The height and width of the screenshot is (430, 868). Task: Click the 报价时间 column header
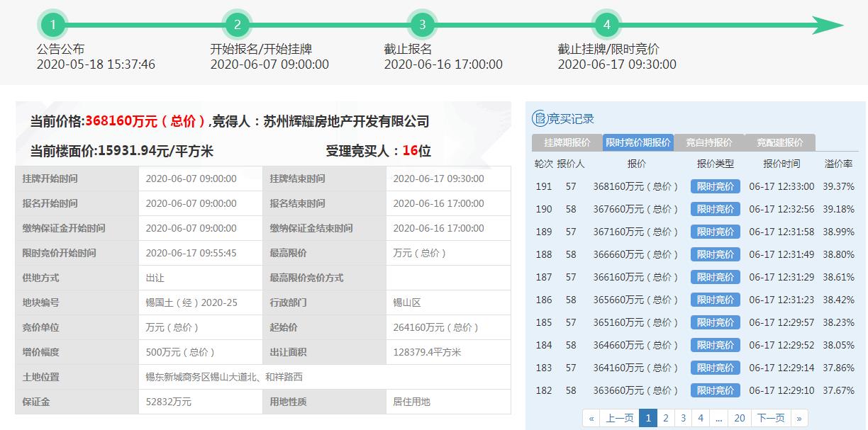click(781, 164)
